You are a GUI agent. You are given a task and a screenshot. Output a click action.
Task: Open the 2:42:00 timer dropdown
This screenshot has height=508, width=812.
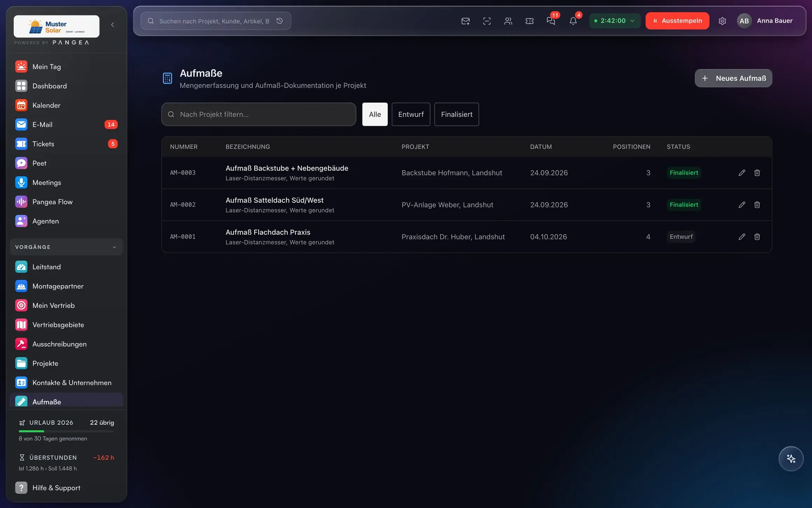coord(615,21)
